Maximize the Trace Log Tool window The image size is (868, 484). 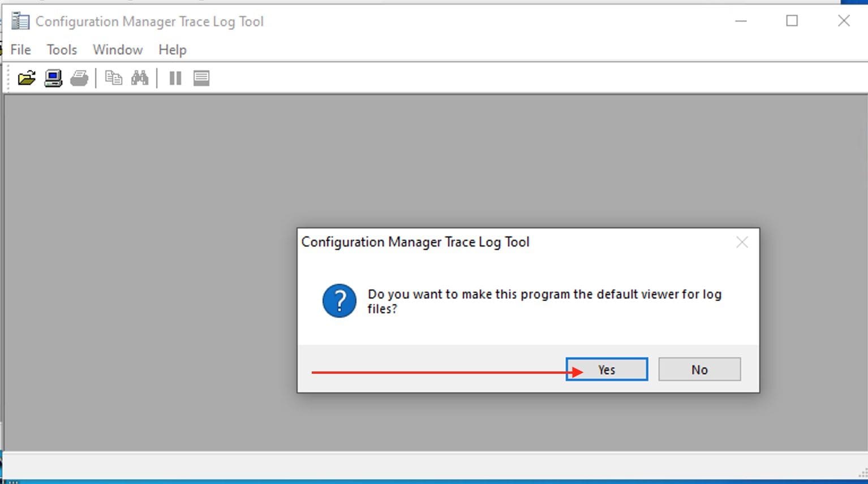pos(792,21)
